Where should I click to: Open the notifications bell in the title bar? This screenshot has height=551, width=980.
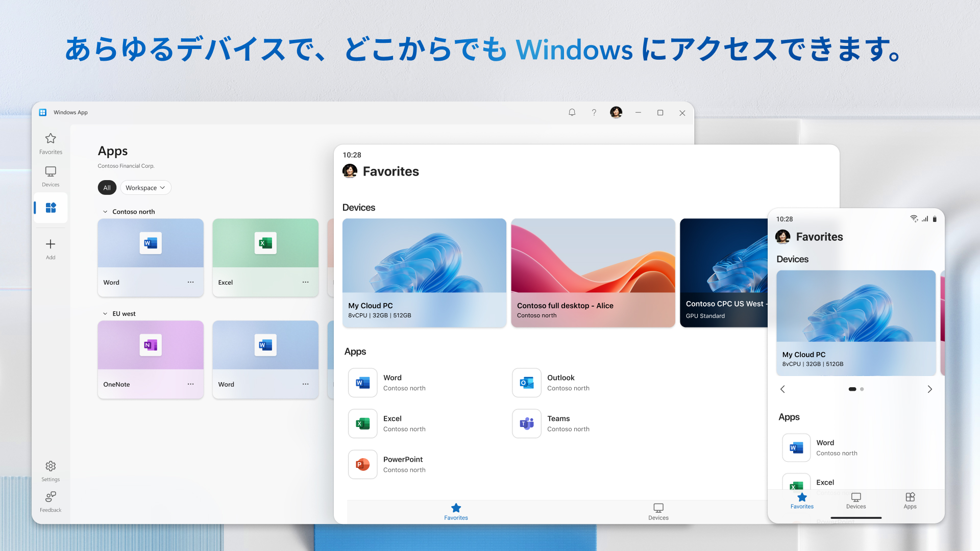pyautogui.click(x=572, y=113)
